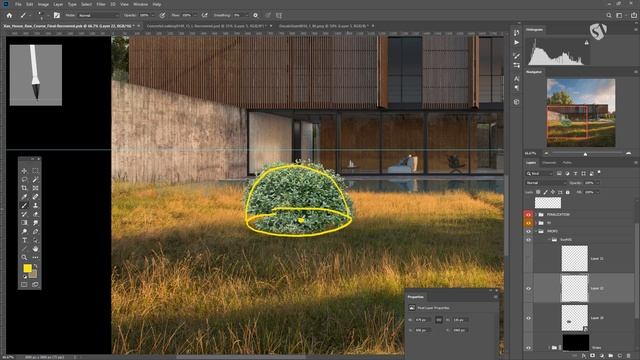Click the delete layer trash icon
This screenshot has height=360, width=640.
click(x=629, y=356)
